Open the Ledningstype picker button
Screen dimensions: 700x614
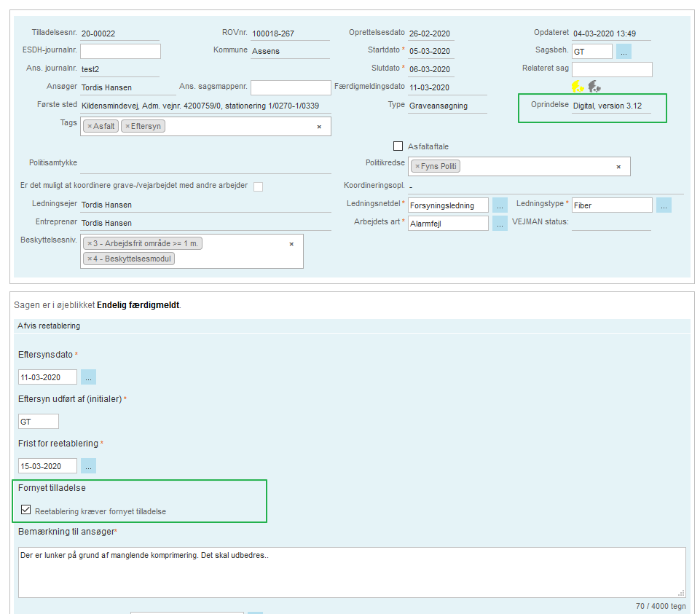(664, 205)
